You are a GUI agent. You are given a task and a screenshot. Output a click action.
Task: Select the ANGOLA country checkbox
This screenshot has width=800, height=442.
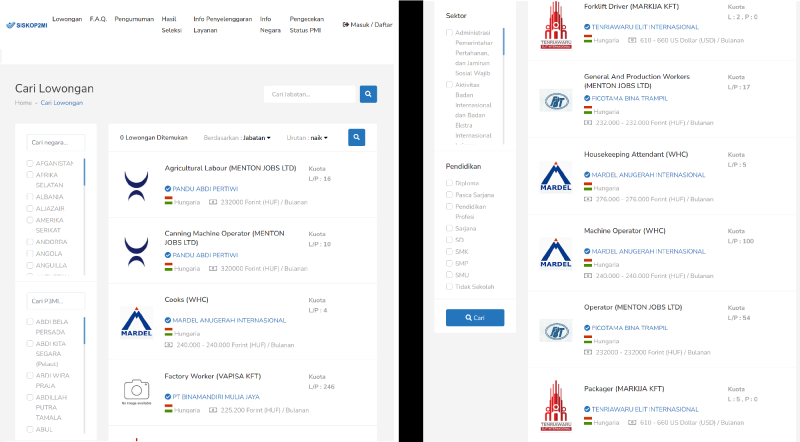pos(30,253)
